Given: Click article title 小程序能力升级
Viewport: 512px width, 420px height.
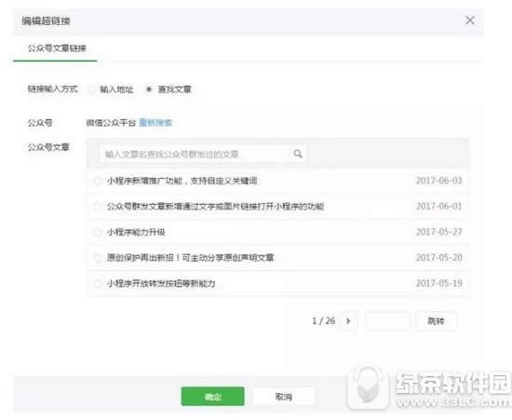Looking at the screenshot, I should [x=136, y=232].
